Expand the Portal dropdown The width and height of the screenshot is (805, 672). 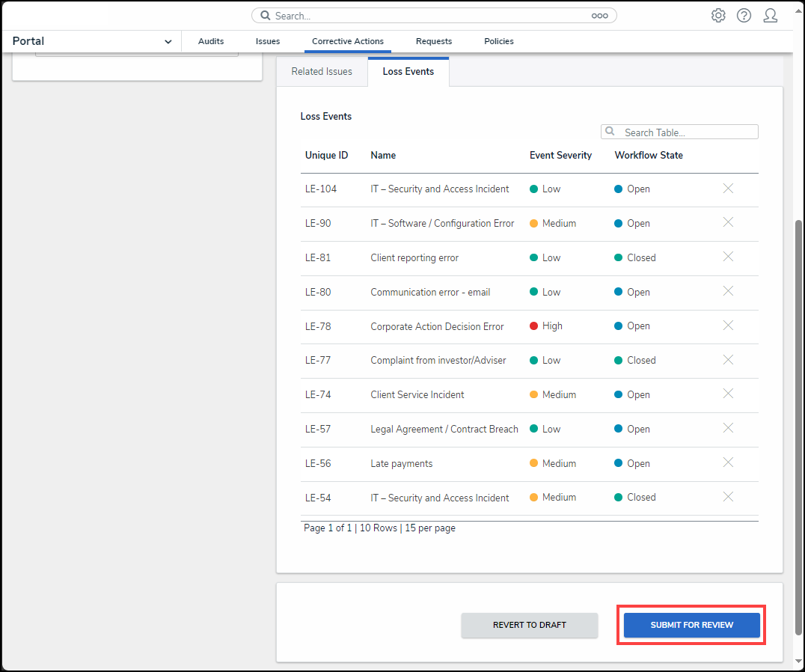[x=168, y=42]
